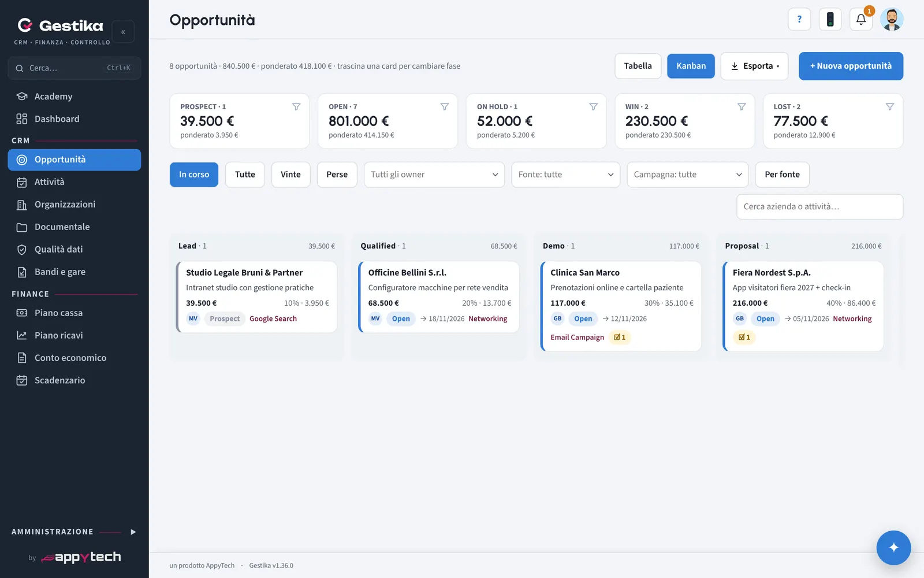Show Vinte opportunities
924x578 pixels.
290,175
